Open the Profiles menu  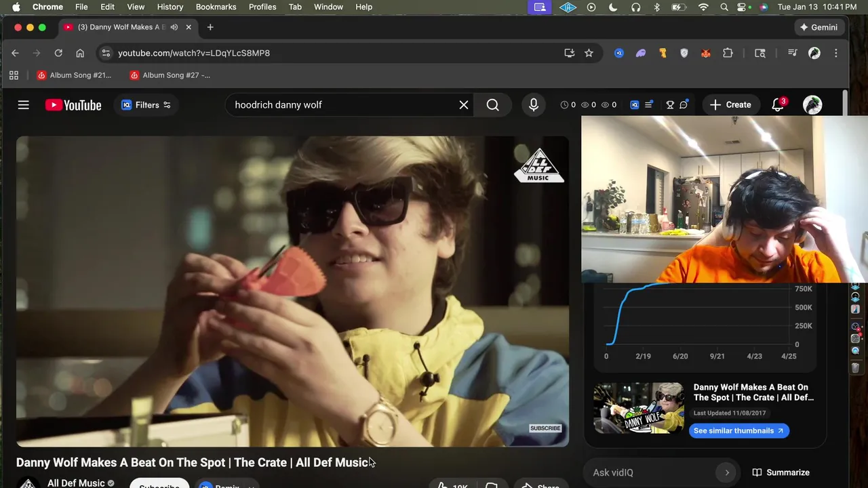(x=262, y=7)
